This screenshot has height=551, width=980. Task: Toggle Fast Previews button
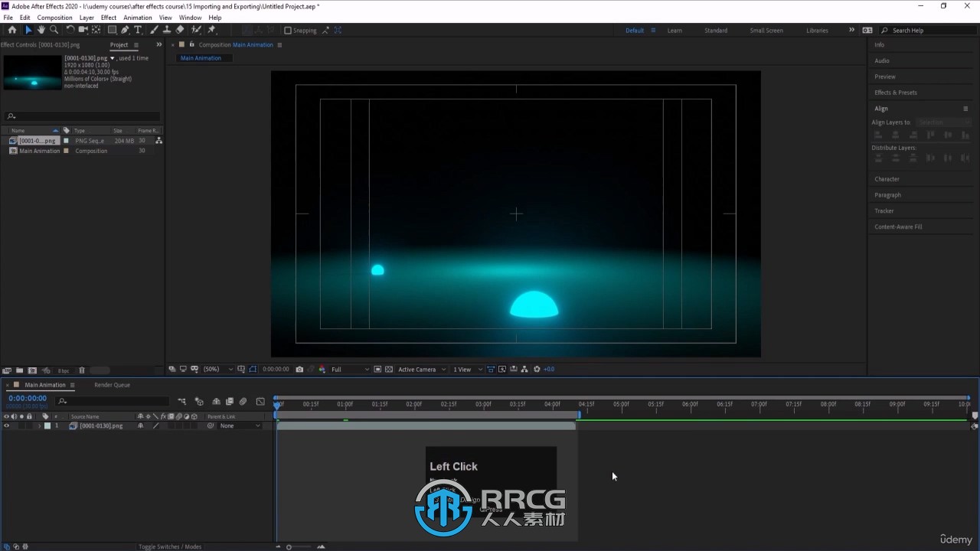coord(501,369)
